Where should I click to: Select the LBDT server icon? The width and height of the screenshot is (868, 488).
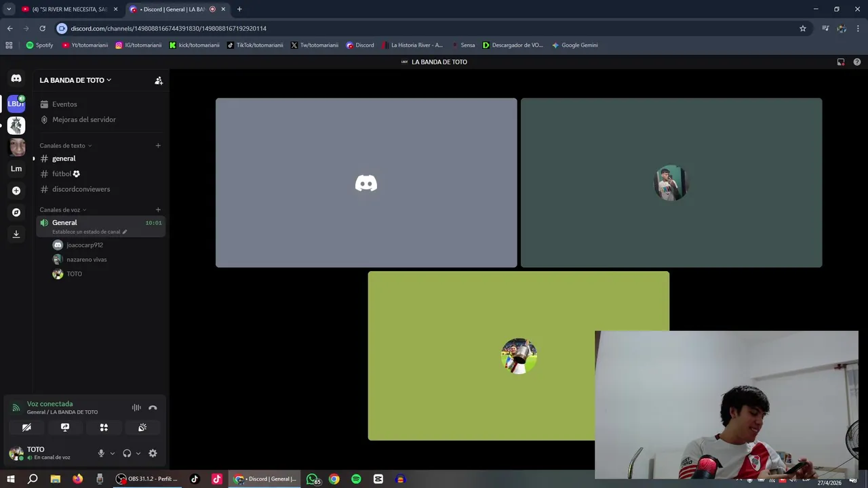[16, 104]
